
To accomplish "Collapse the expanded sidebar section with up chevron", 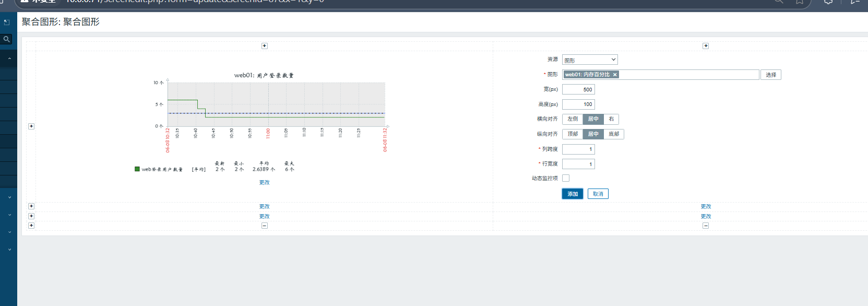I will coord(9,59).
